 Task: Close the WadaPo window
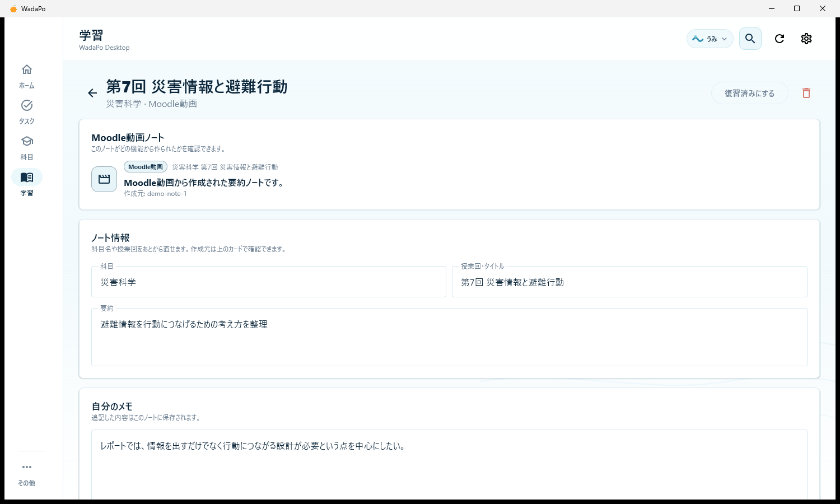point(823,8)
